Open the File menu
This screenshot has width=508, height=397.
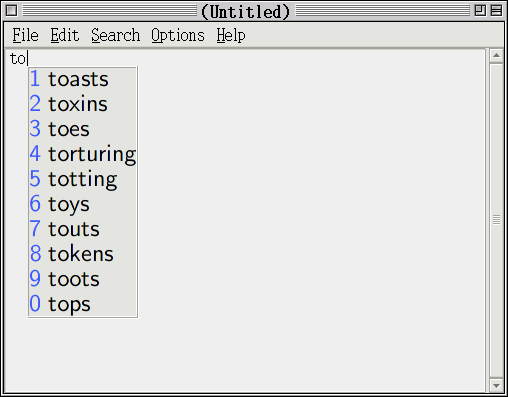[25, 35]
